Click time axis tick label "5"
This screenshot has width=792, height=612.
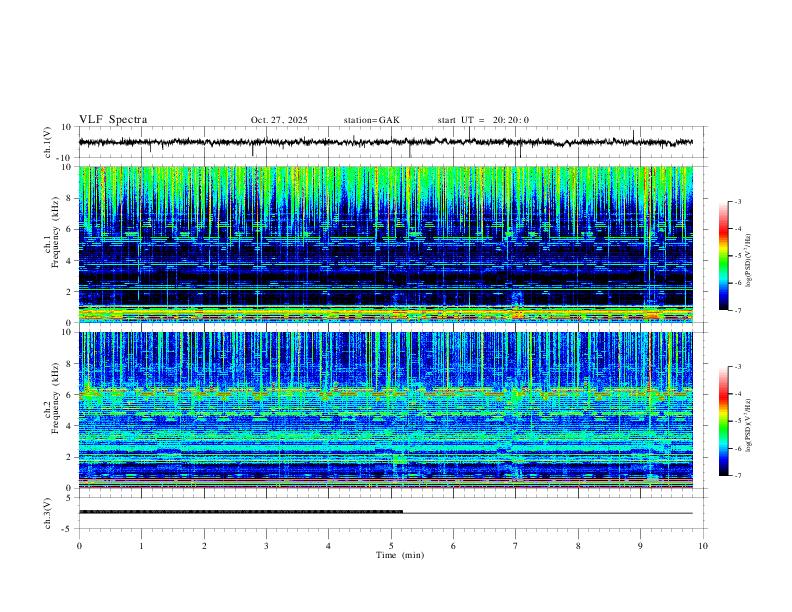[x=391, y=546]
